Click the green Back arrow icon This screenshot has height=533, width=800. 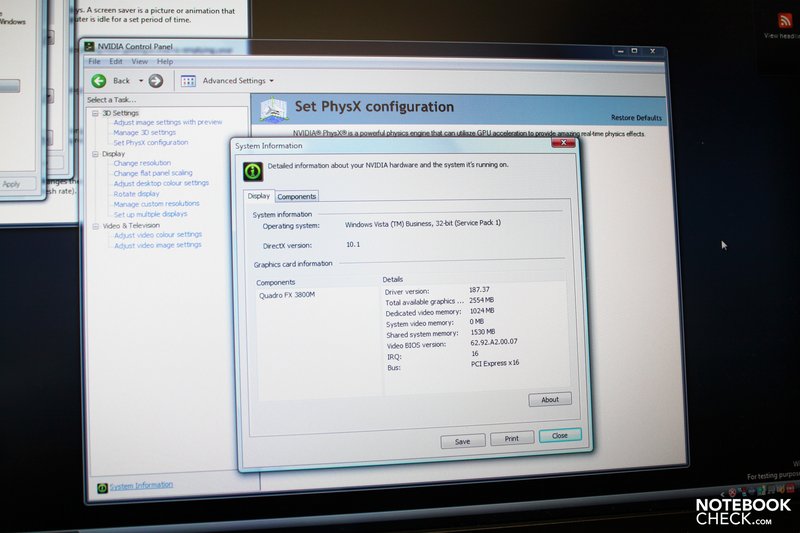[x=98, y=81]
